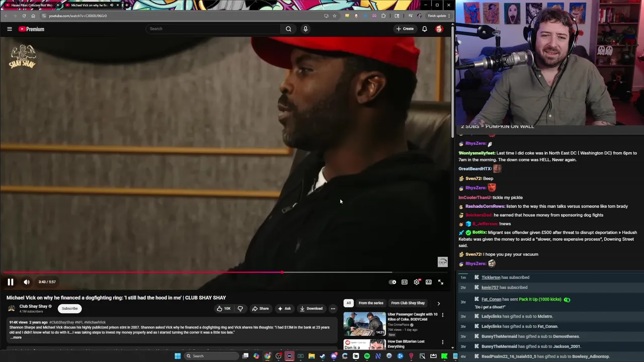Screen dimensions: 644x362
Task: Open the YouTube account avatar menu
Action: point(439,29)
